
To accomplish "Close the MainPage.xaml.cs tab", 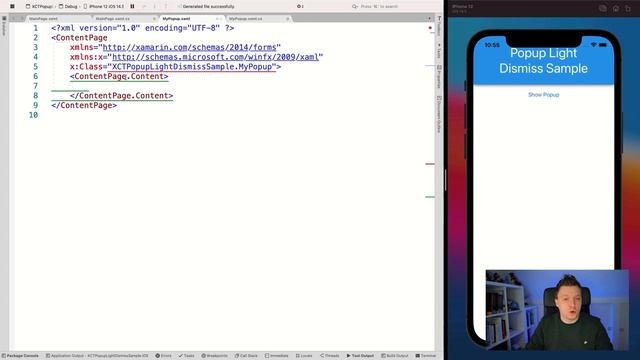I will pyautogui.click(x=154, y=19).
